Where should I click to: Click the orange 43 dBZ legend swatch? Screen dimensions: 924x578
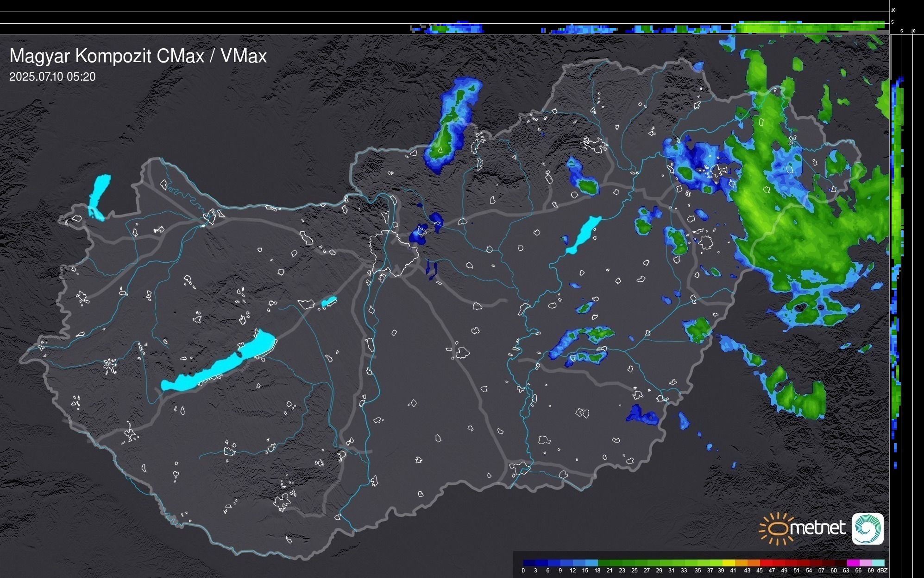point(754,563)
